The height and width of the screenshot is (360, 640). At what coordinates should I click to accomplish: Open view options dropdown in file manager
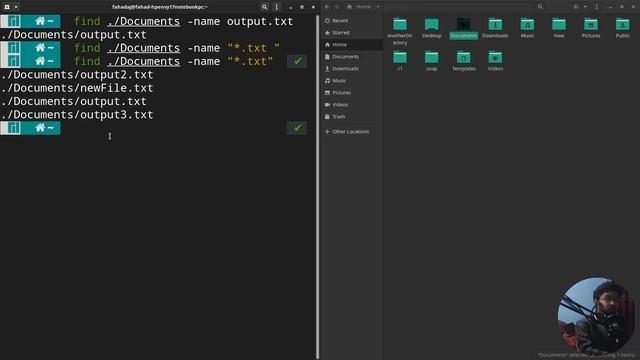585,7
